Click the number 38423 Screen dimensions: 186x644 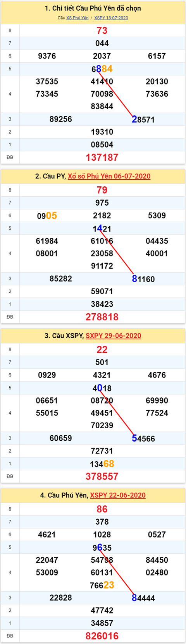pos(102,304)
